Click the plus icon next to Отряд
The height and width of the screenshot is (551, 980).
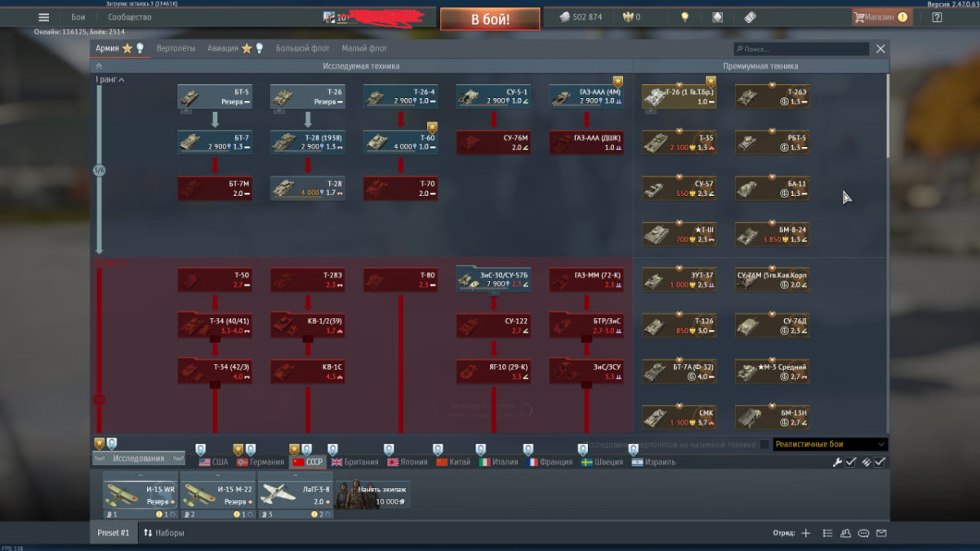[806, 533]
